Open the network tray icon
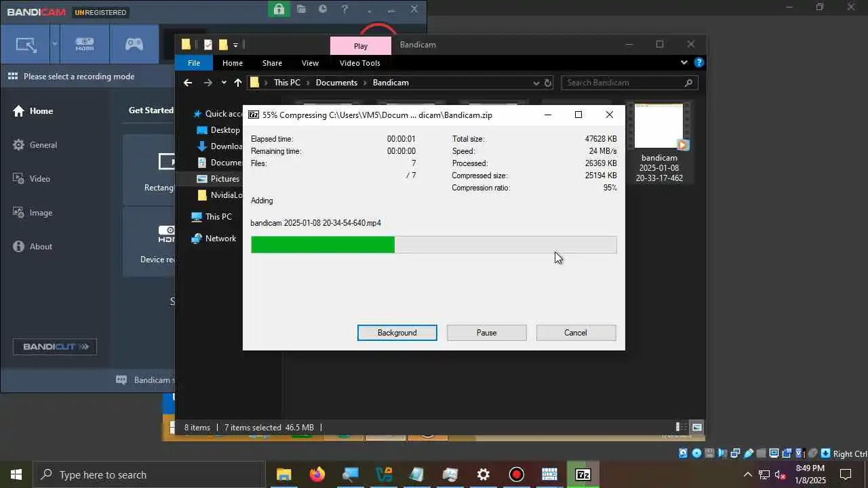The image size is (868, 488). [764, 474]
